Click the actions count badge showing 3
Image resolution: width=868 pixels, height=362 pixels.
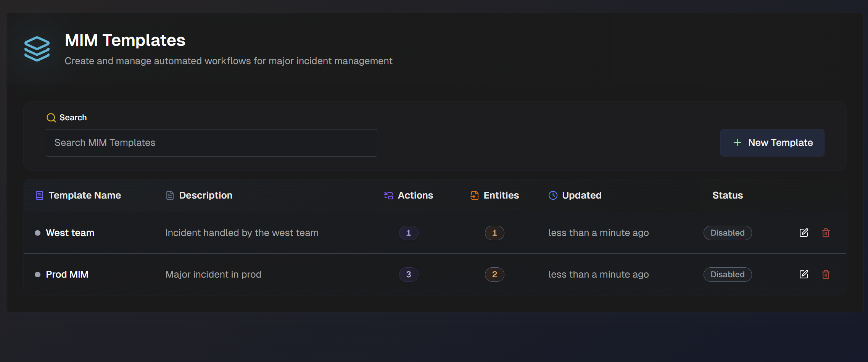tap(408, 274)
